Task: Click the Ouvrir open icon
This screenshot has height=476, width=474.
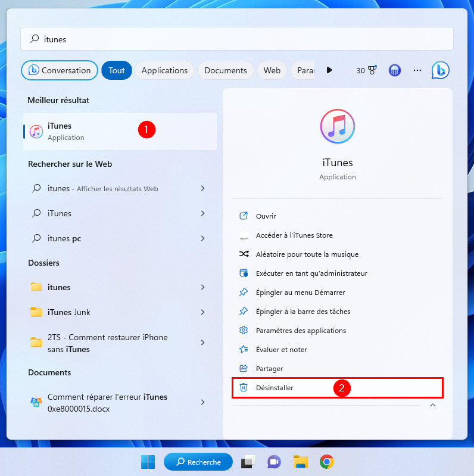Action: point(244,216)
